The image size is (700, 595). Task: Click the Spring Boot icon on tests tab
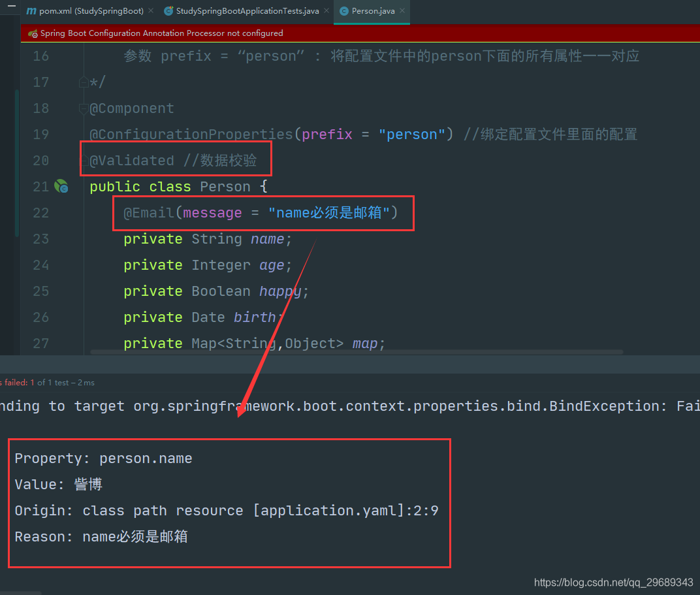(168, 10)
